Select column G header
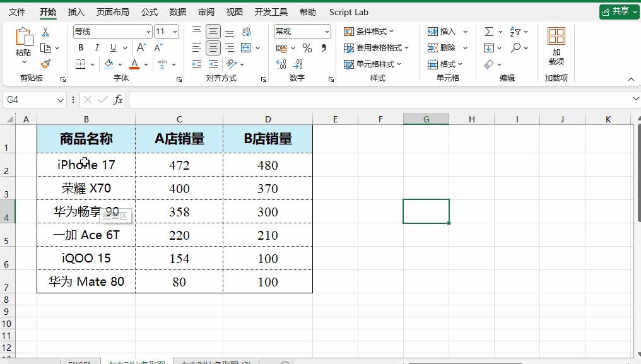The width and height of the screenshot is (641, 364). pos(426,119)
